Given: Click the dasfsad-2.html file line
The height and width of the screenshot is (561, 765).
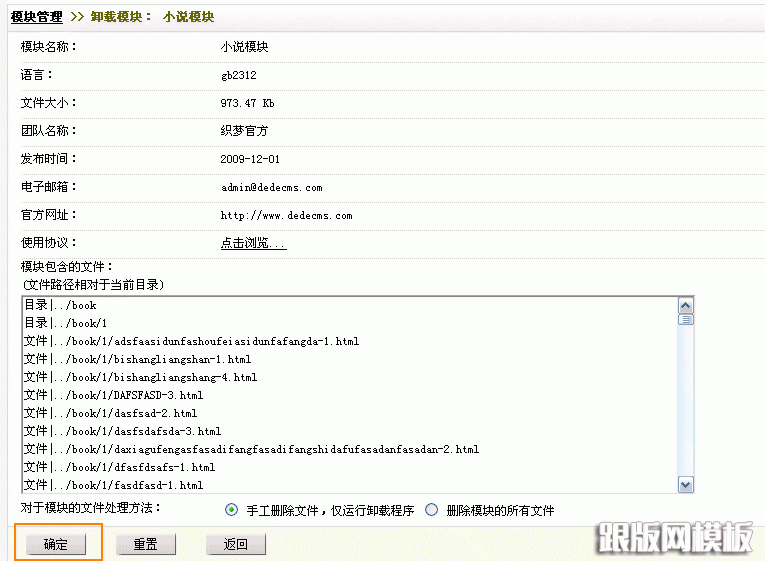Looking at the screenshot, I should coord(111,414).
